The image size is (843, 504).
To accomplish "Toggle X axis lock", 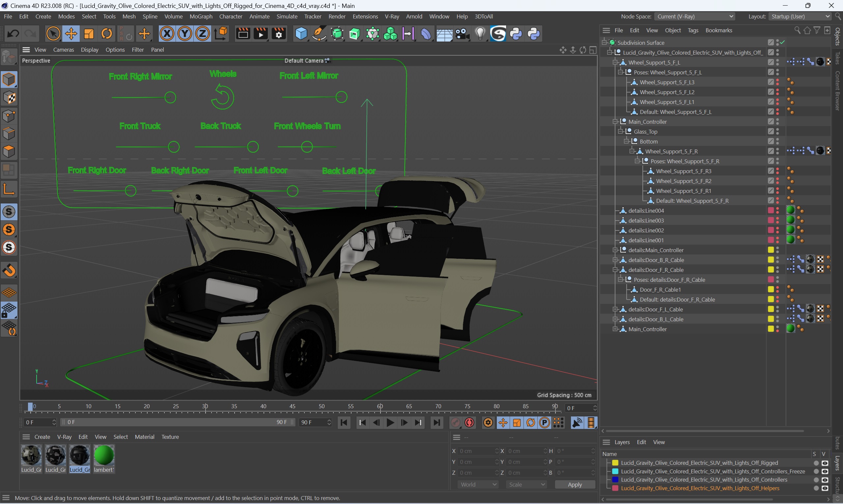I will click(x=167, y=34).
